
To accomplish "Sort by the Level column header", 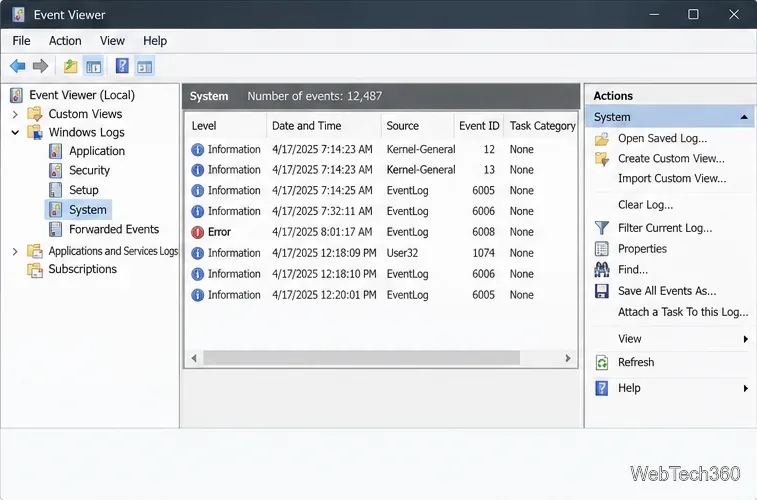I will (225, 126).
